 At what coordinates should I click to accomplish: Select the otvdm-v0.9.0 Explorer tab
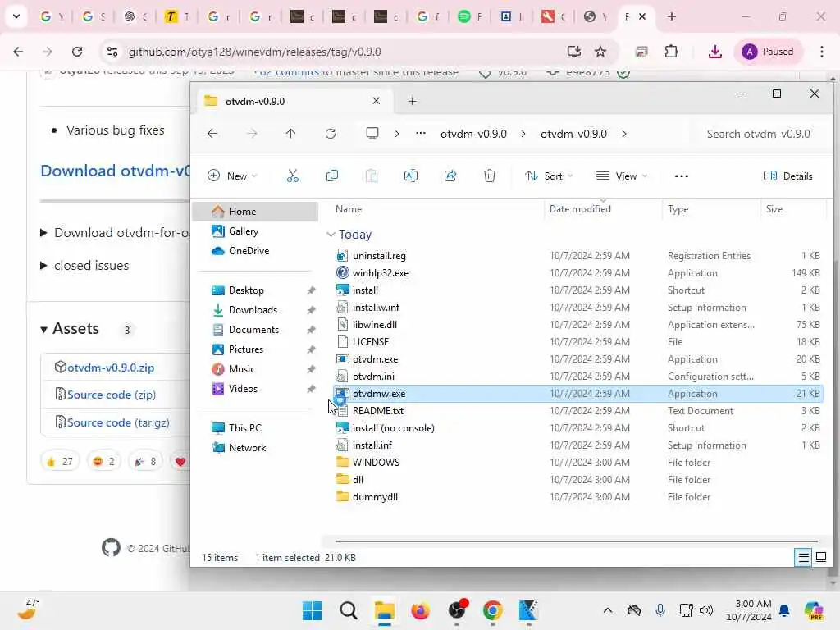(x=292, y=101)
